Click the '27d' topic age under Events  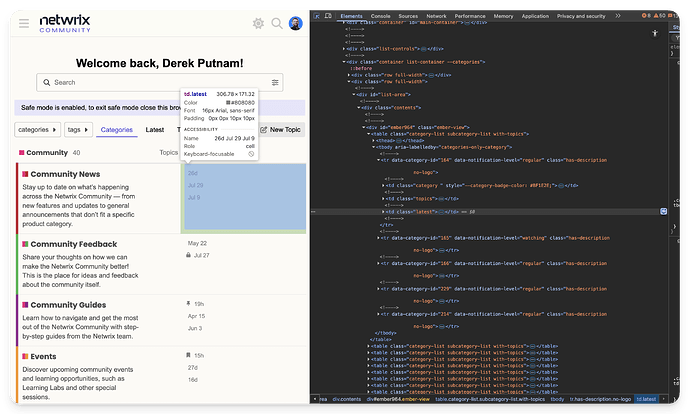(193, 367)
